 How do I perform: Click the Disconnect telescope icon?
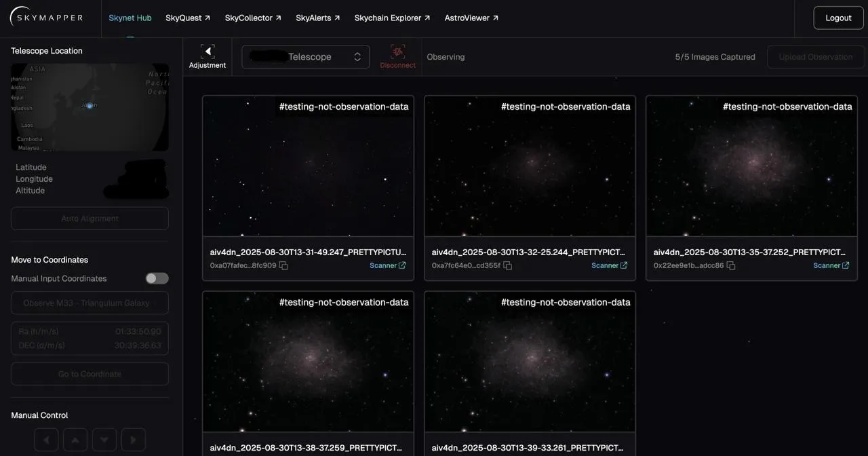[x=398, y=56]
